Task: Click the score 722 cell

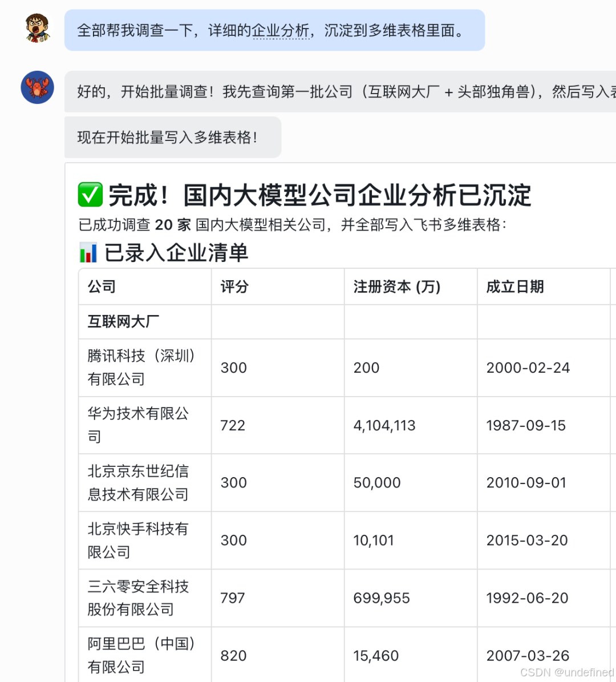Action: [x=278, y=425]
